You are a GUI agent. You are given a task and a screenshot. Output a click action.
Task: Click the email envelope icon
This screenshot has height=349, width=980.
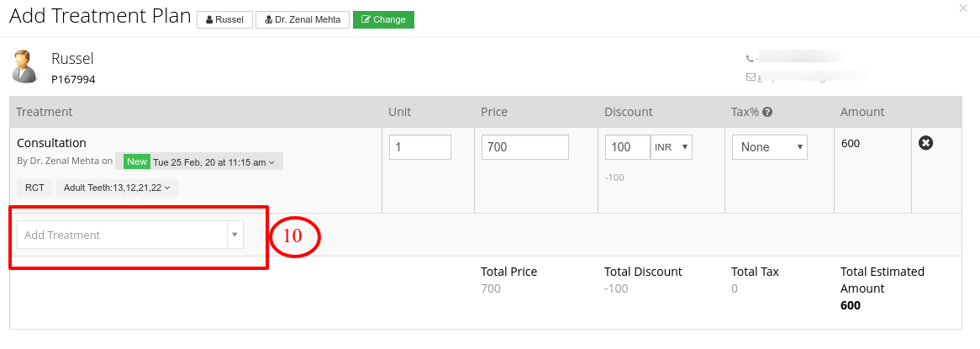pos(751,77)
